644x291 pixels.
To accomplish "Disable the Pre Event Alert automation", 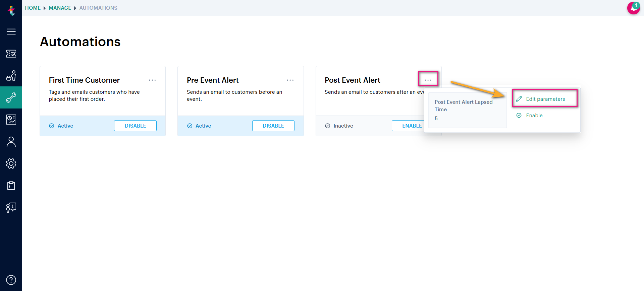I will tap(273, 126).
